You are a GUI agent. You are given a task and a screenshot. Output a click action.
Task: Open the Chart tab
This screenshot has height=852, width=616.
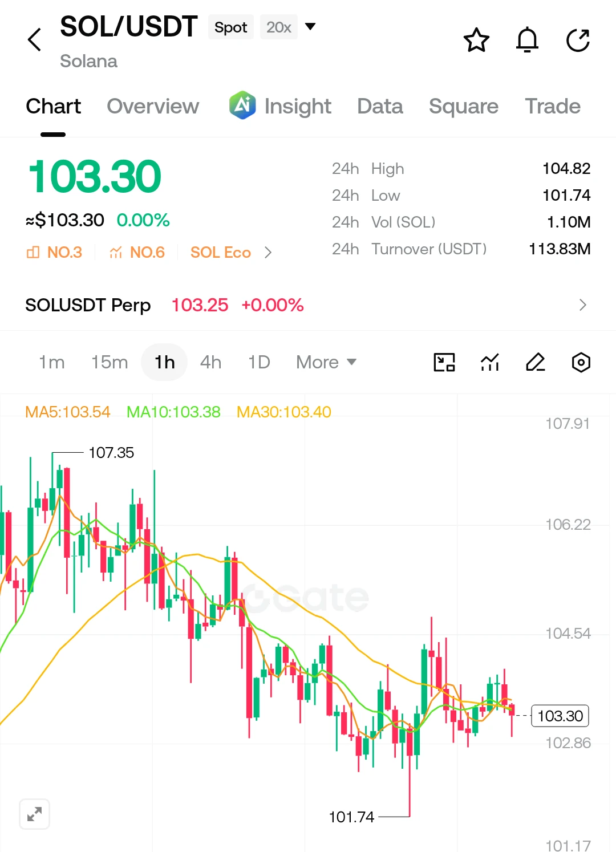54,107
